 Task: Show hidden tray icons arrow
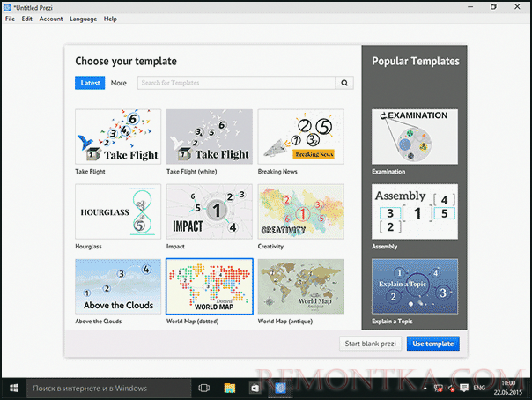point(425,388)
